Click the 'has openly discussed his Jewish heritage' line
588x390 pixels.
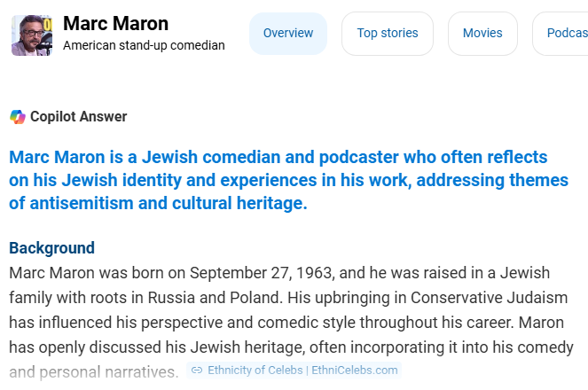[x=157, y=347]
